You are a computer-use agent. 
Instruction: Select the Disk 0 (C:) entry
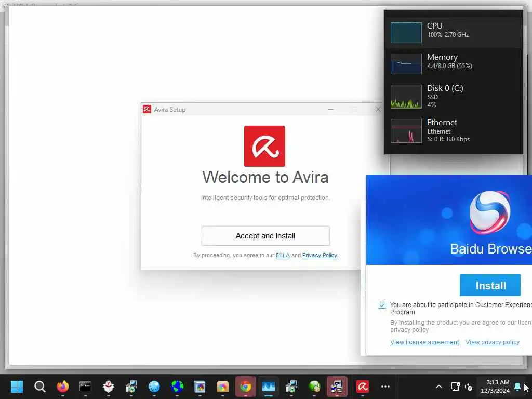(454, 96)
